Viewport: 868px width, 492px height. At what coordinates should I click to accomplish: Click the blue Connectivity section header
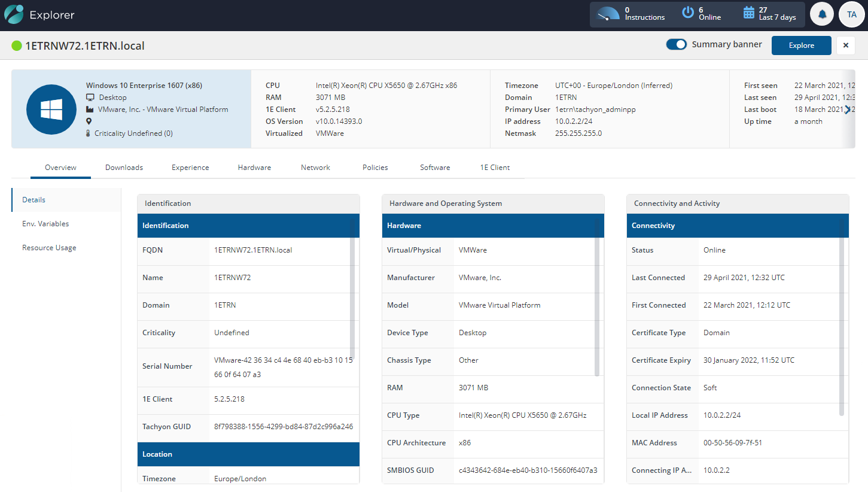tap(738, 226)
